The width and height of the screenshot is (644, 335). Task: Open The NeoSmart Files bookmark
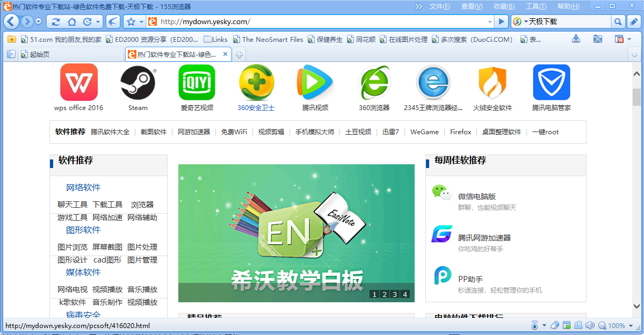(268, 39)
